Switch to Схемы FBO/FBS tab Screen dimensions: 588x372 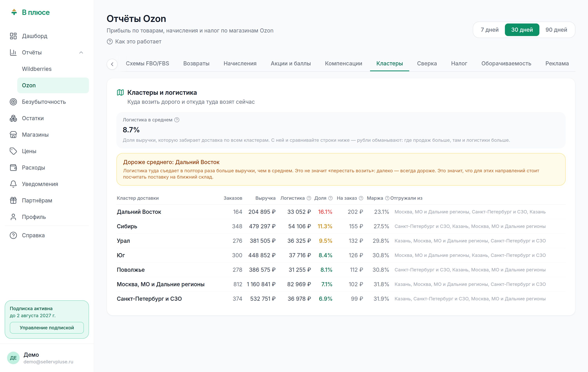tap(147, 63)
